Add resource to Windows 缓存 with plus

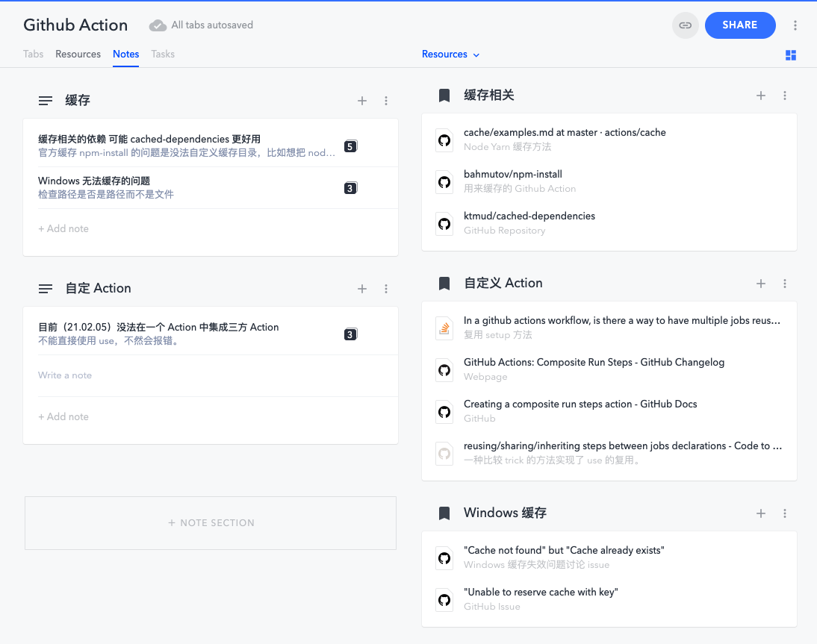pyautogui.click(x=761, y=513)
